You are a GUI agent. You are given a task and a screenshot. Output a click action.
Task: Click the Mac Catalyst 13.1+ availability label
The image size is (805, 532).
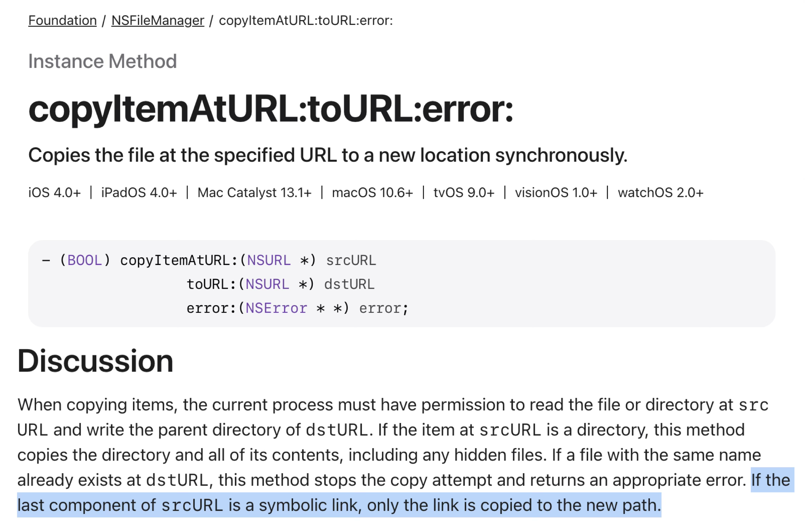point(254,193)
